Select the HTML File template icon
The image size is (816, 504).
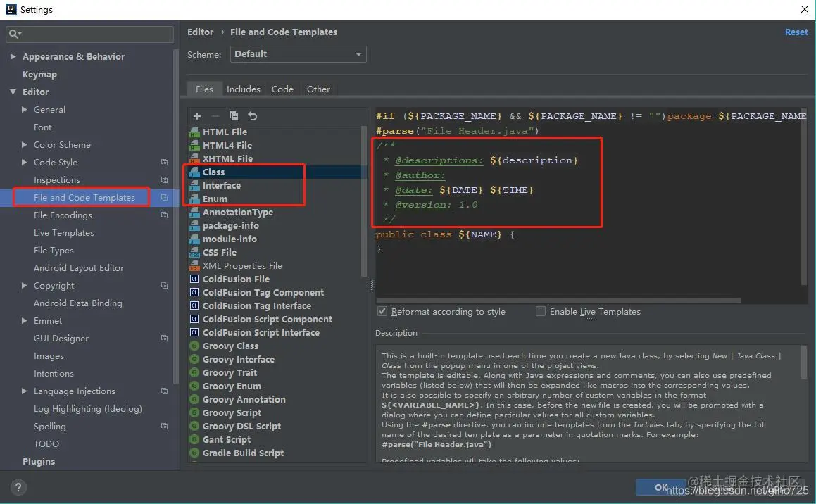194,132
